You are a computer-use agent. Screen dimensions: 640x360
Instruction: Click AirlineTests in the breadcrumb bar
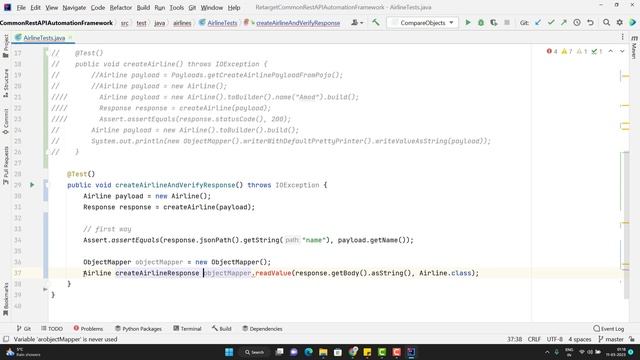[218, 23]
